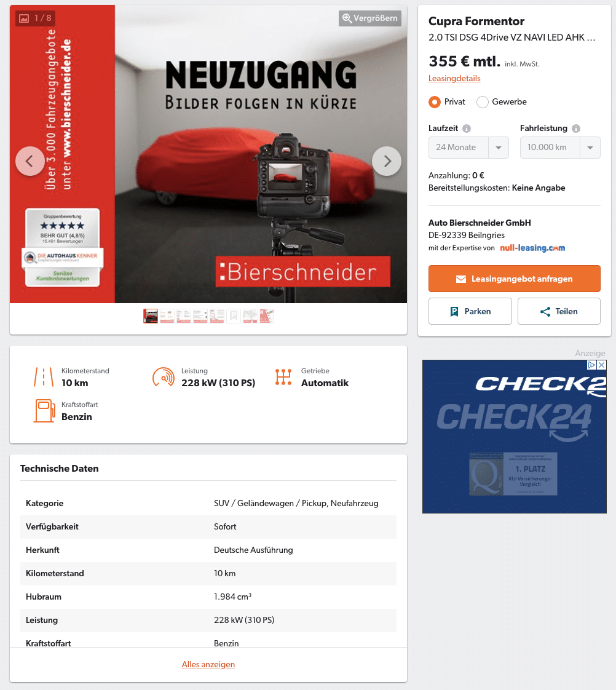Open the AdChoices triangle icon
The width and height of the screenshot is (616, 690).
(x=592, y=365)
